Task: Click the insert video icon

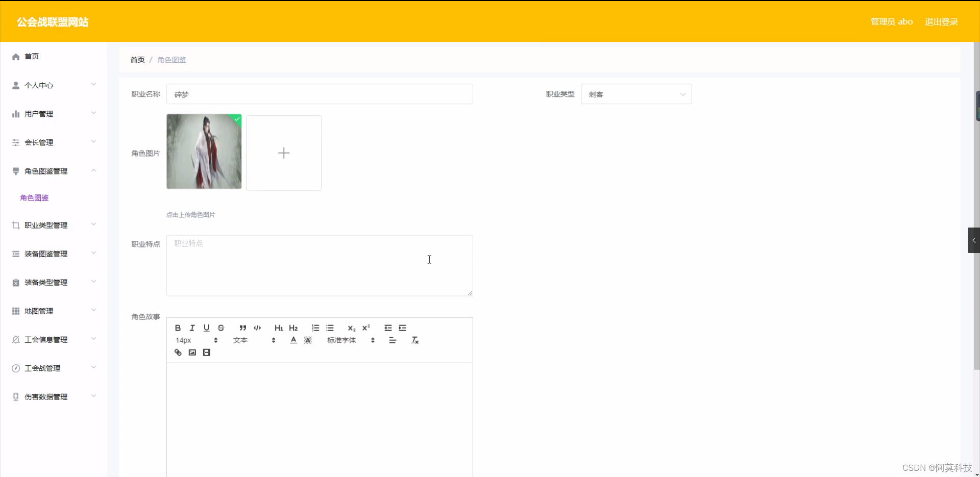Action: pyautogui.click(x=206, y=352)
